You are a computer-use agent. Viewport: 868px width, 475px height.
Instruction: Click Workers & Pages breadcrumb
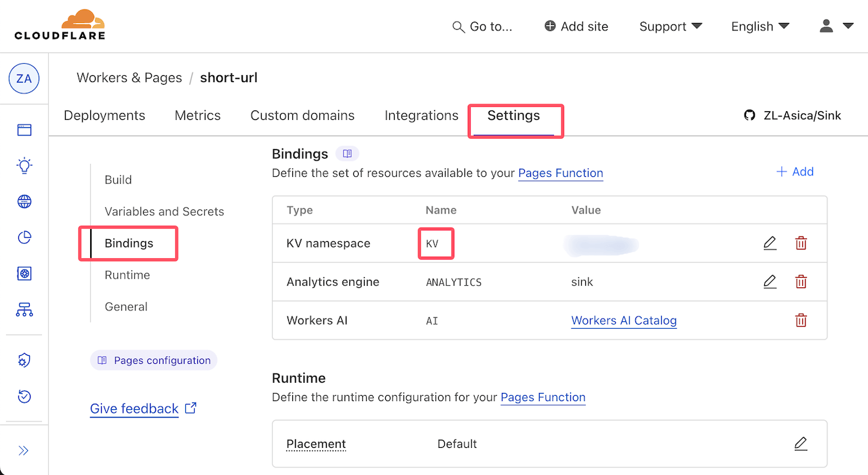[x=130, y=78]
